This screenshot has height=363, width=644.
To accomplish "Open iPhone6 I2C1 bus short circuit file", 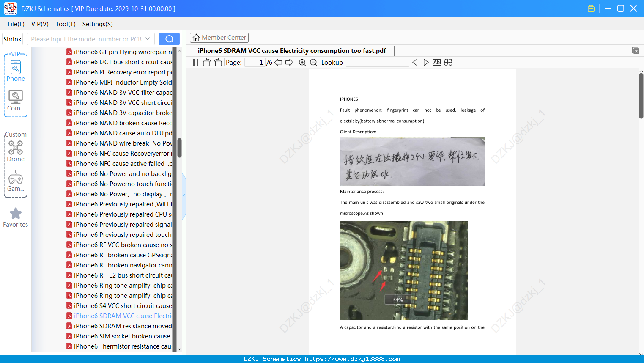I will coord(119,62).
